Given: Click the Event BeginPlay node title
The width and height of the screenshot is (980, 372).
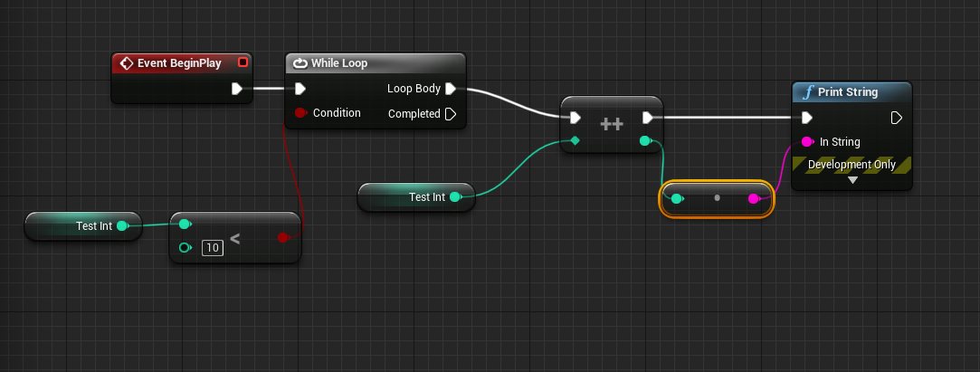Looking at the screenshot, I should 179,63.
